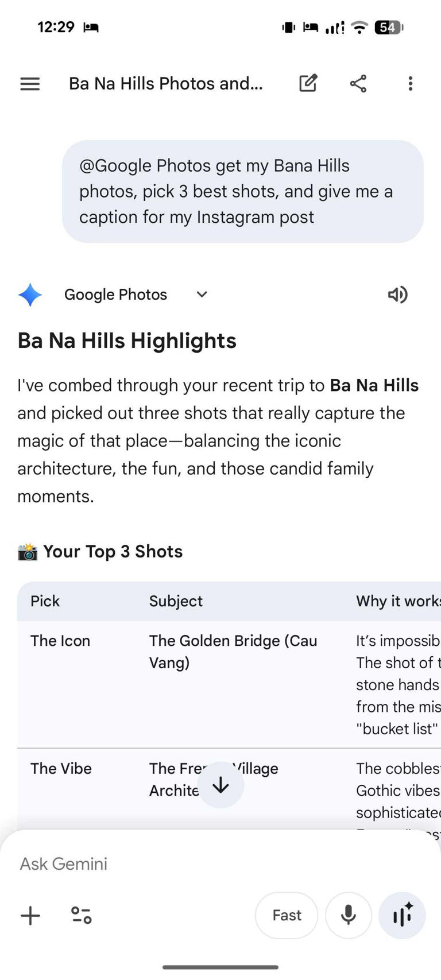Viewport: 441px width, 980px height.
Task: Tap the share conversation icon
Action: click(358, 84)
